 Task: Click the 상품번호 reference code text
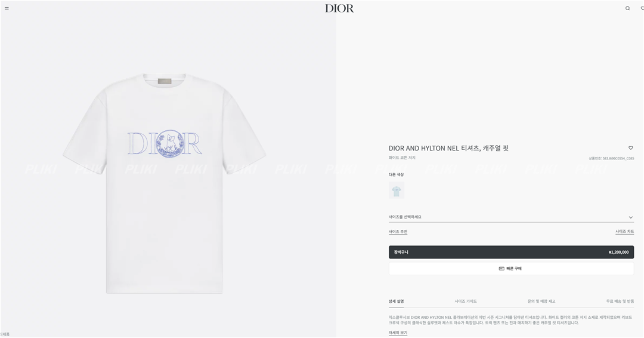[611, 158]
